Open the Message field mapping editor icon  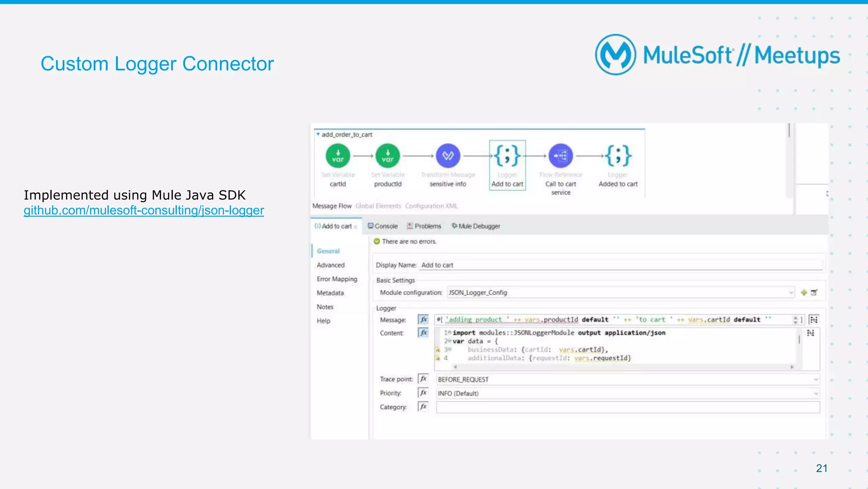(x=814, y=320)
